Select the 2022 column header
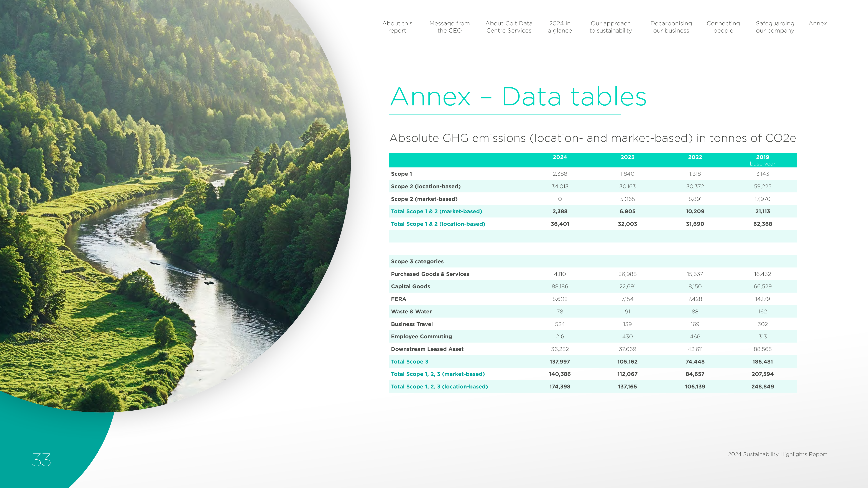This screenshot has height=488, width=868. pyautogui.click(x=695, y=157)
